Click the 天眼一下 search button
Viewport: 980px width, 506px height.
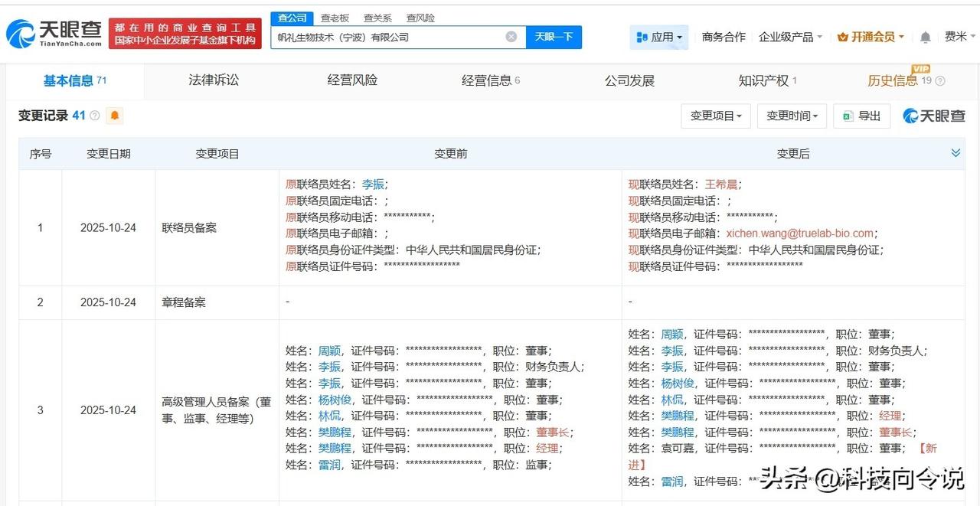click(554, 36)
